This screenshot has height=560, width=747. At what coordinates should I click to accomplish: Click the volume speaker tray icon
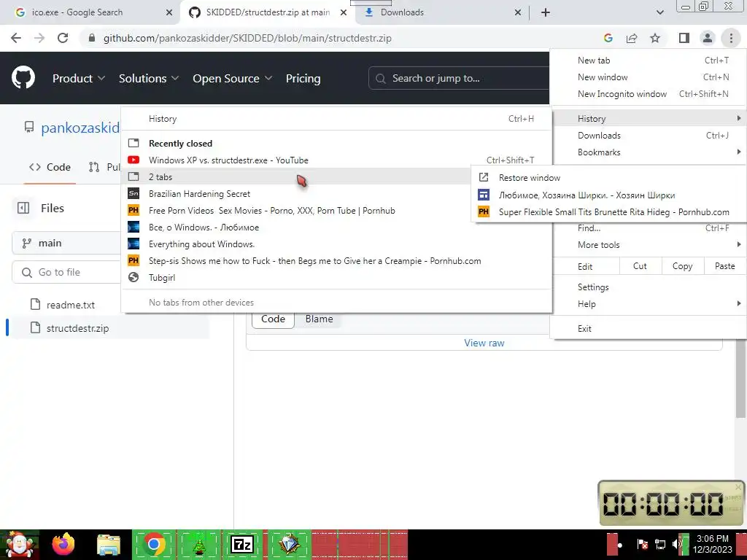click(676, 544)
